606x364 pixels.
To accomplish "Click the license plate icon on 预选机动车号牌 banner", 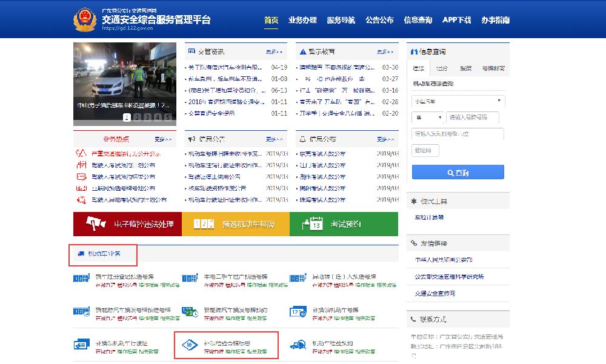I will point(204,223).
